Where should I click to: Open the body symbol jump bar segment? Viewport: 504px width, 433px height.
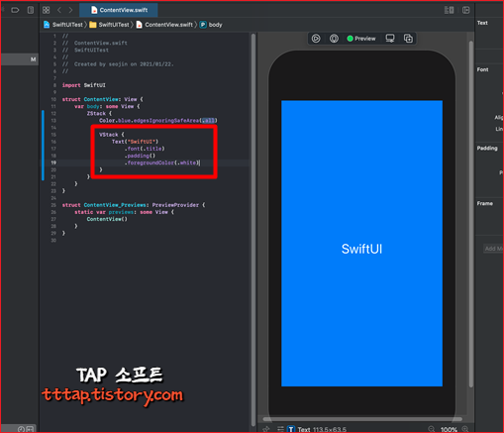[211, 25]
